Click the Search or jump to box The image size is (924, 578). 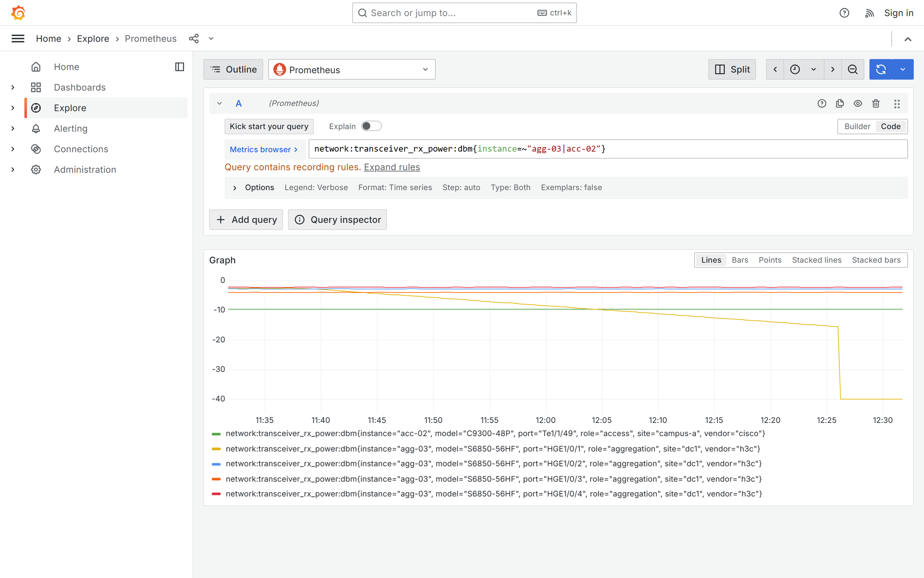pos(464,13)
